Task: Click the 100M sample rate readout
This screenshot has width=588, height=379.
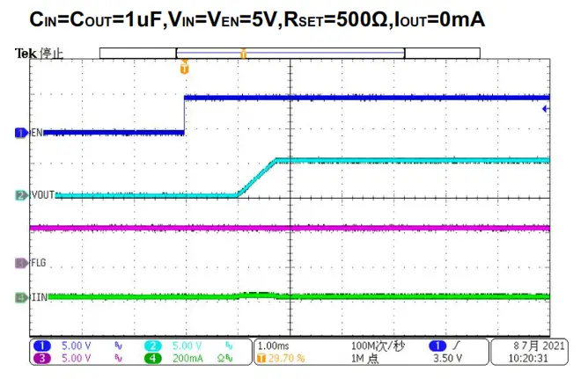Action: (378, 346)
